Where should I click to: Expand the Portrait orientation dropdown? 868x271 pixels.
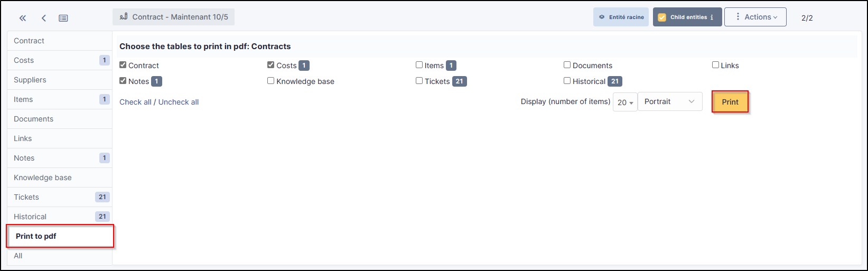(x=670, y=101)
